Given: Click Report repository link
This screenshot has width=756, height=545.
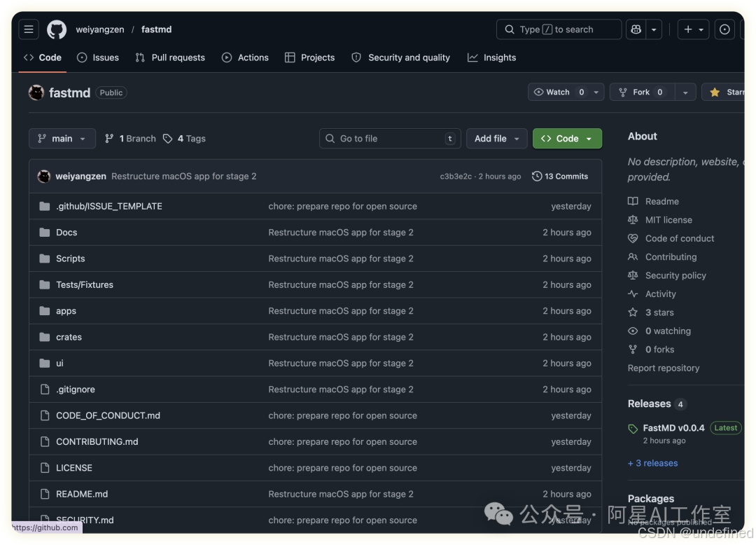Looking at the screenshot, I should click(x=664, y=368).
